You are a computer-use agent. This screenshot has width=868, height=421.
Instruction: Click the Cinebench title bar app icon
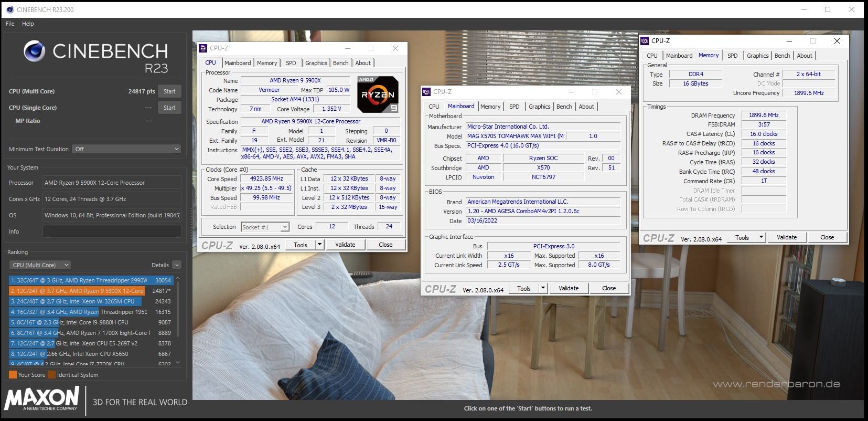point(9,9)
